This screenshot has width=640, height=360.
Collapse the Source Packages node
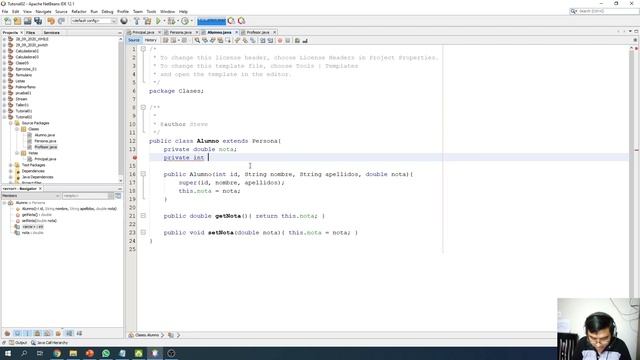11,123
